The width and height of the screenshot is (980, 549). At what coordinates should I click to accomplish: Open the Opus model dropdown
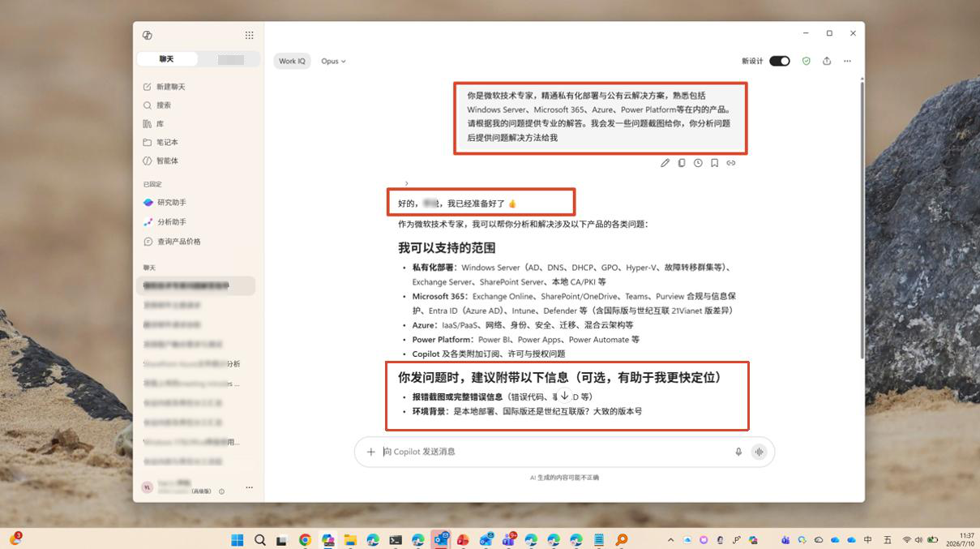tap(333, 61)
